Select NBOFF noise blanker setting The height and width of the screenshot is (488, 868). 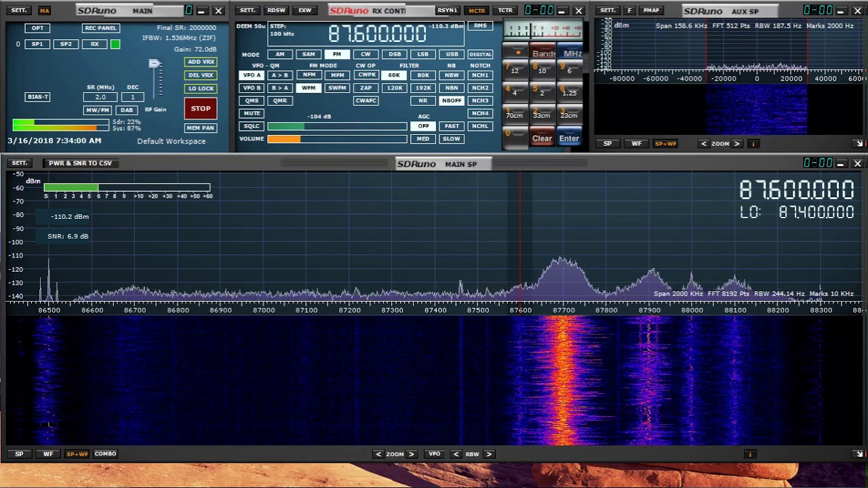(x=451, y=100)
